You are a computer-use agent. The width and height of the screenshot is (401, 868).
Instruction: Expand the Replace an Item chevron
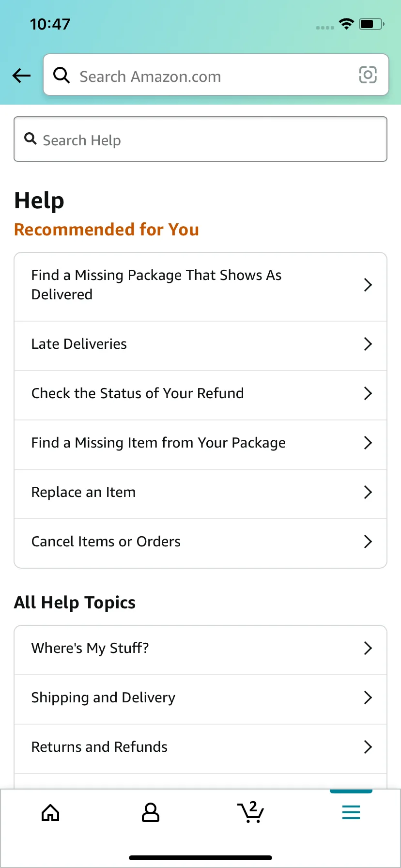[368, 492]
